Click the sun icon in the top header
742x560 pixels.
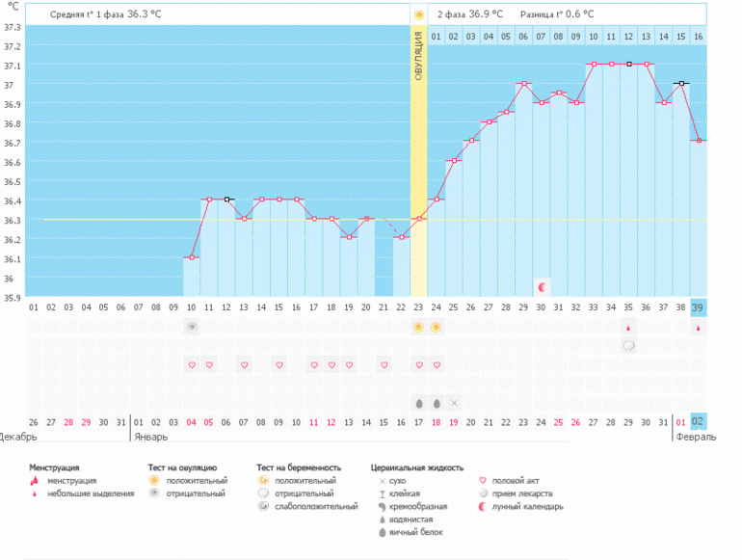coord(418,15)
